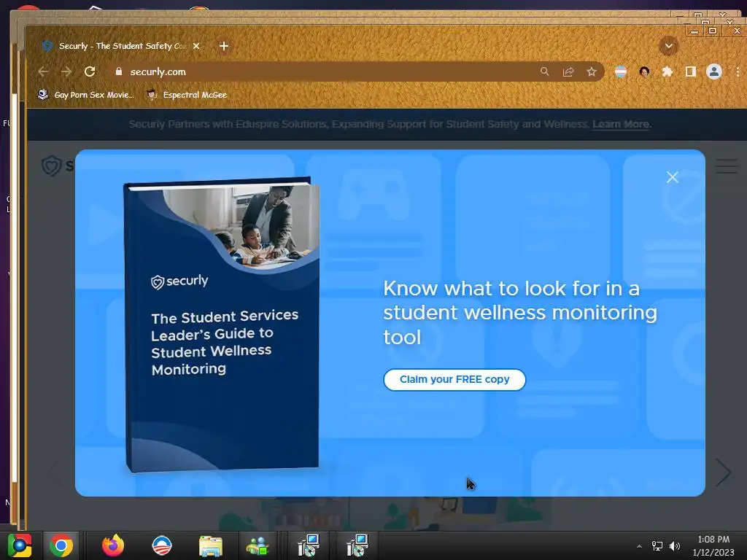Image resolution: width=747 pixels, height=560 pixels.
Task: Open the avatar face extension icon
Action: click(x=644, y=72)
